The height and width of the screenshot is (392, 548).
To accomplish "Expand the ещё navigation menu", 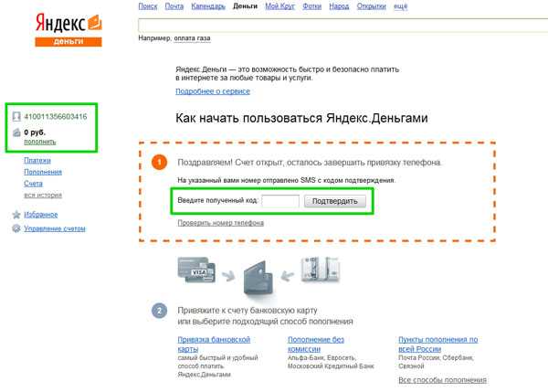I will tap(401, 6).
